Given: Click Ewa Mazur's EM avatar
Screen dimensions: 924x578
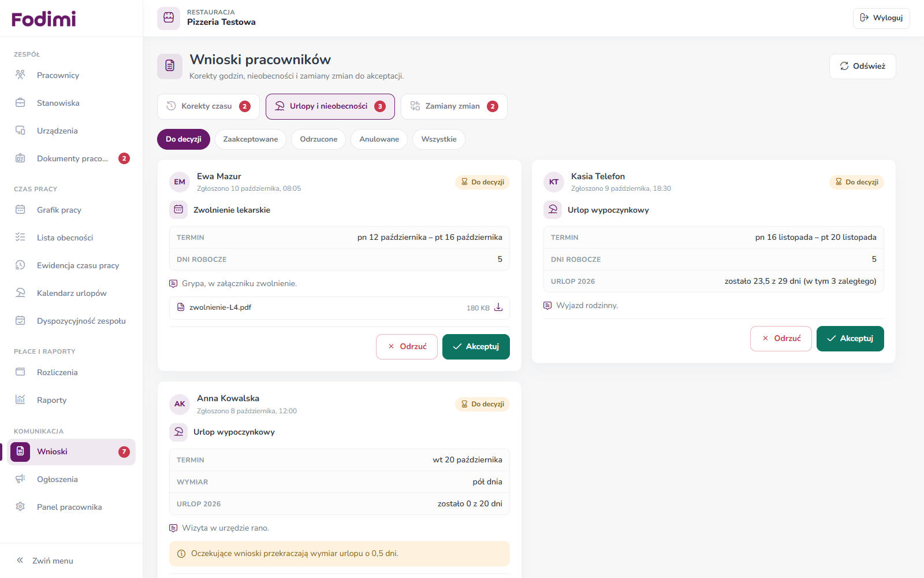Looking at the screenshot, I should pyautogui.click(x=180, y=182).
